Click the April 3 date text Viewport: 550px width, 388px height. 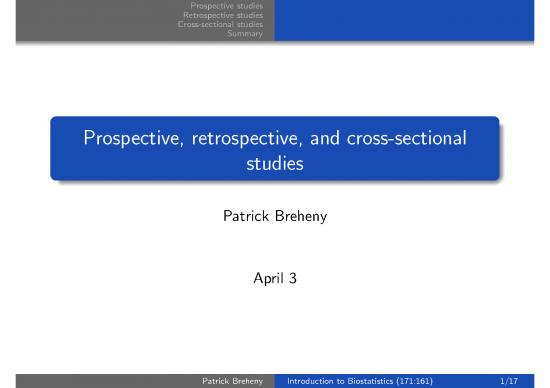(275, 278)
